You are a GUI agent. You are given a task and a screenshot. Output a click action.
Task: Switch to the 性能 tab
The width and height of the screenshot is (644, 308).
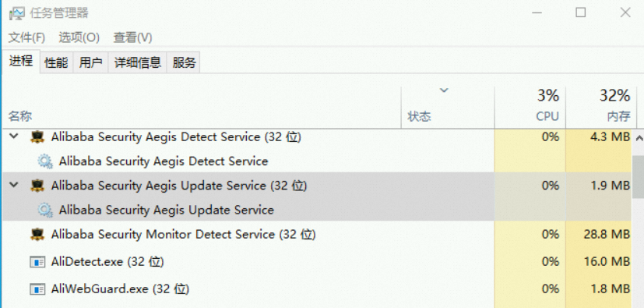pos(56,63)
